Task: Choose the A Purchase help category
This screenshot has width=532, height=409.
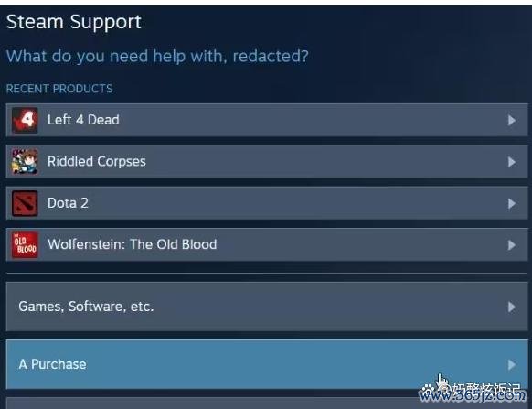Action: click(x=267, y=364)
